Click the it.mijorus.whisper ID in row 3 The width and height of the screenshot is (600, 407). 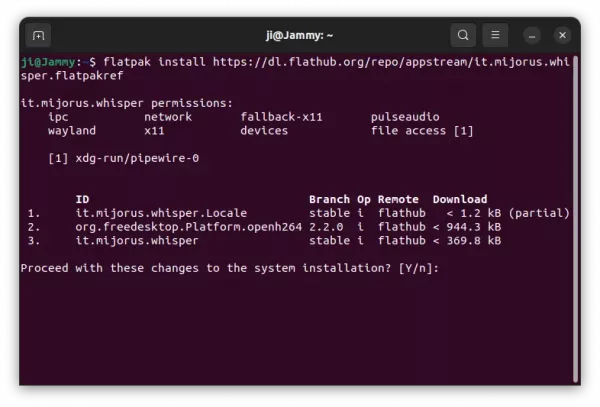coord(137,241)
